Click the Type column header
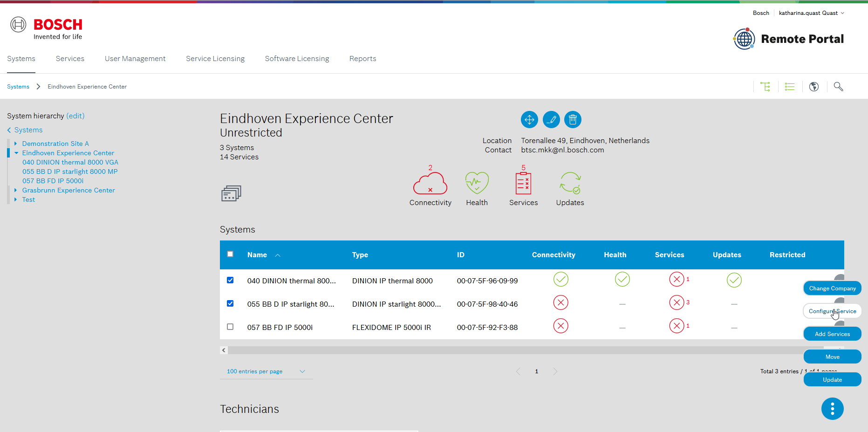868x432 pixels. (360, 255)
